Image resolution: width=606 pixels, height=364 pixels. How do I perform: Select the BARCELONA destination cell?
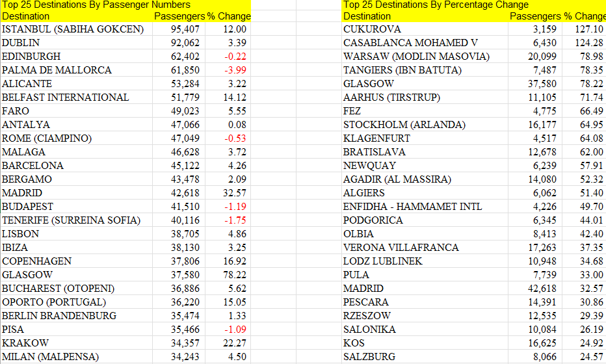coord(76,165)
